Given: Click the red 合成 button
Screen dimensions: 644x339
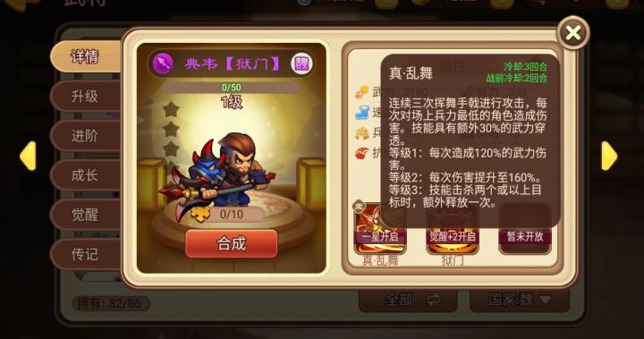Looking at the screenshot, I should pos(232,243).
